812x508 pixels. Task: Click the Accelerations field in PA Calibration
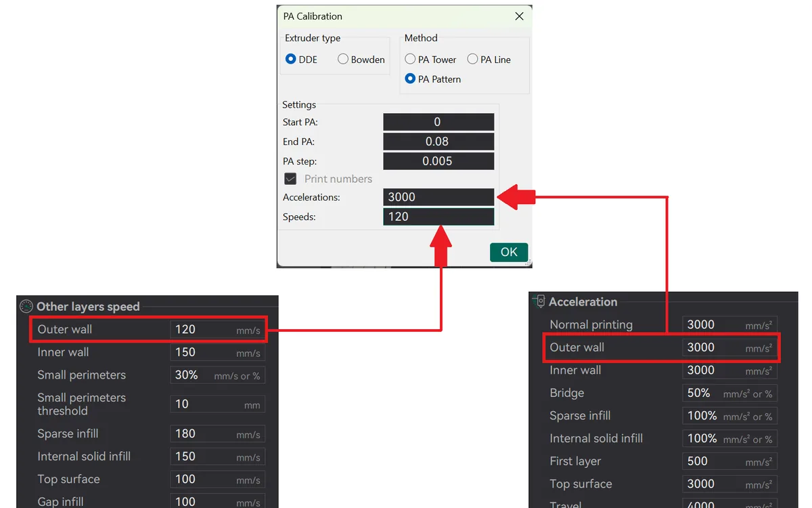click(438, 197)
